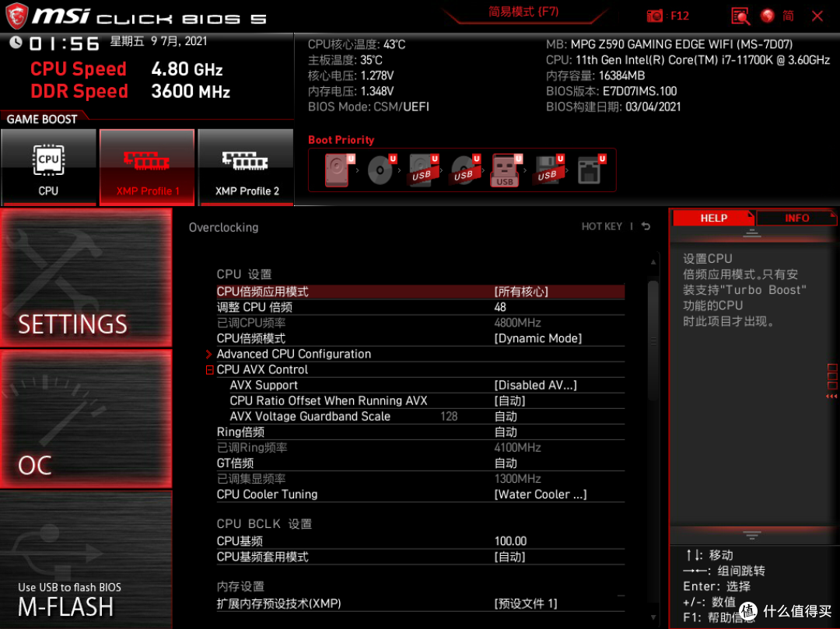Open the BIOS search magnifier icon
Image resolution: width=840 pixels, height=629 pixels.
click(x=740, y=16)
